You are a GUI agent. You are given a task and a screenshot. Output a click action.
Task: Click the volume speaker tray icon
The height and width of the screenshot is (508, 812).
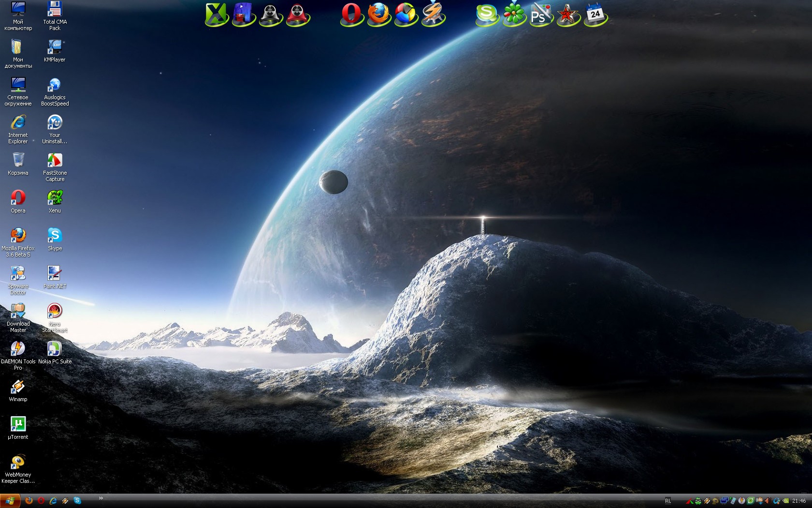768,501
